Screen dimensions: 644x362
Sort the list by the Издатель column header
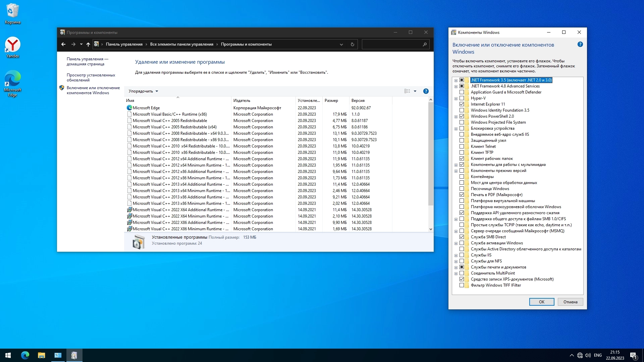pos(242,101)
